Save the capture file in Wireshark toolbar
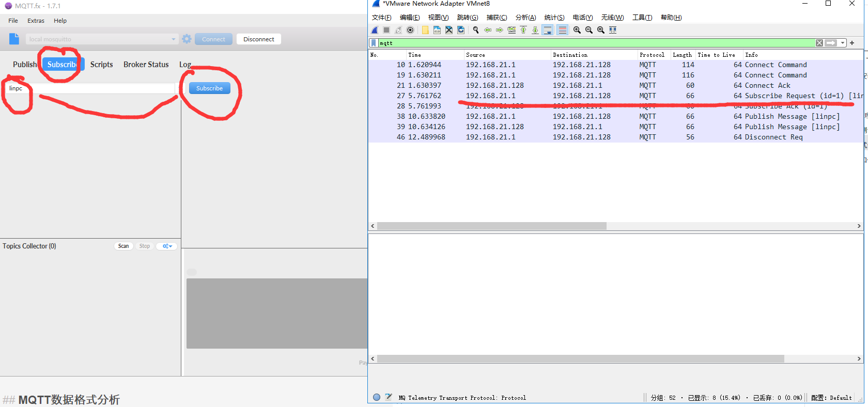868x407 pixels. (x=437, y=30)
